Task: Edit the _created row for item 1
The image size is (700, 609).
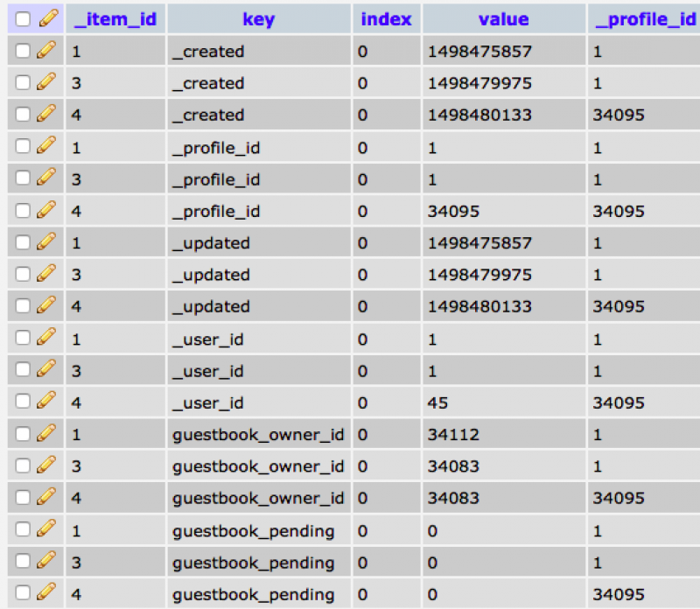Action: [x=46, y=50]
